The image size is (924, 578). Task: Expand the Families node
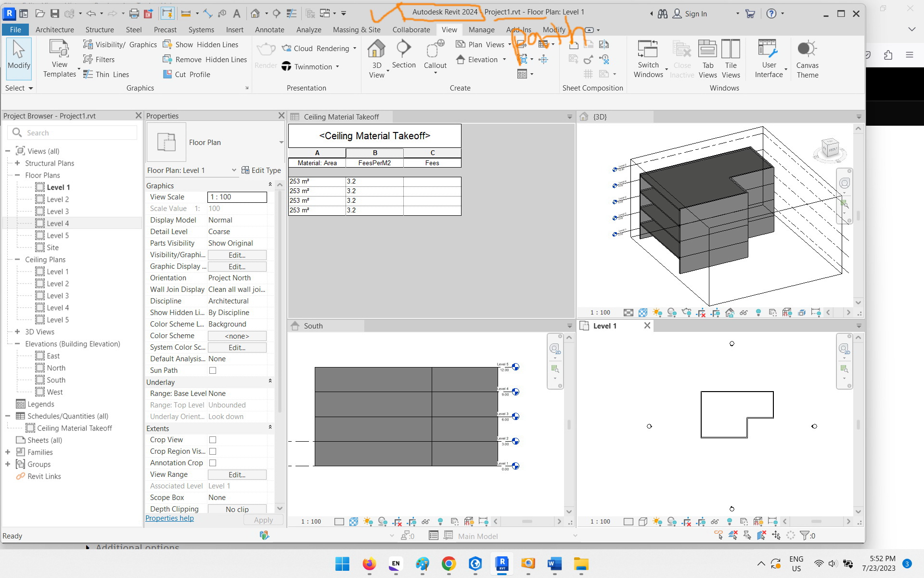point(8,452)
